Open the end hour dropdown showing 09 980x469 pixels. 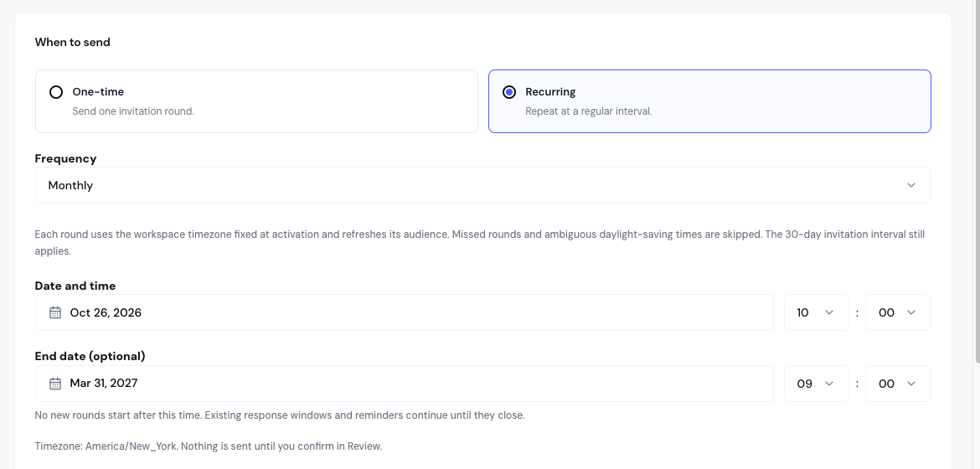817,384
